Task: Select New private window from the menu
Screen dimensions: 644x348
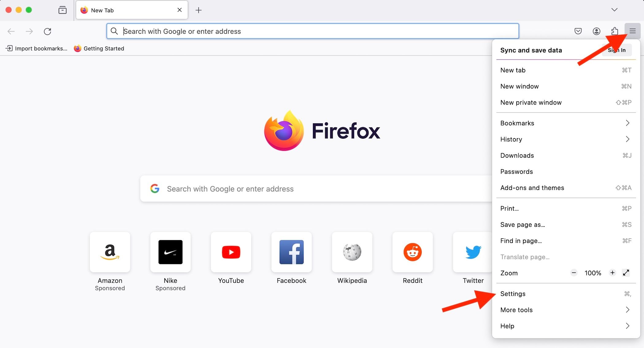Action: coord(531,102)
